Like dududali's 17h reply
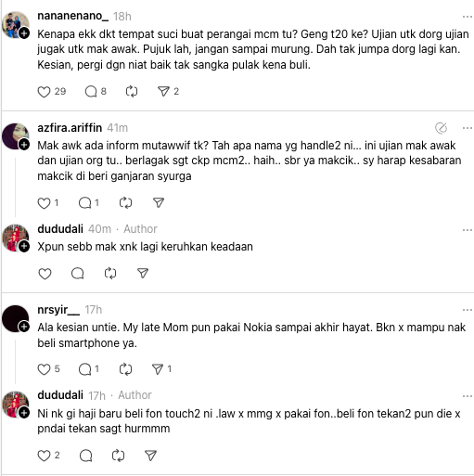Screen dimensions: 474x476 [44, 456]
